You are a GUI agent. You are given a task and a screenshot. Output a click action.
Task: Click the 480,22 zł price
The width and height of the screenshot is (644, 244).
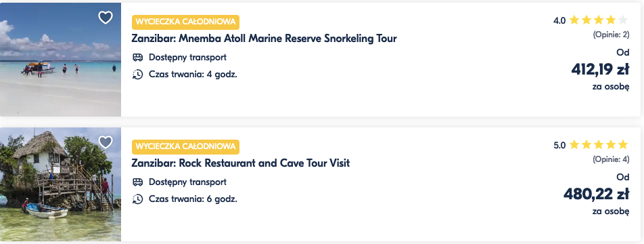[597, 194]
